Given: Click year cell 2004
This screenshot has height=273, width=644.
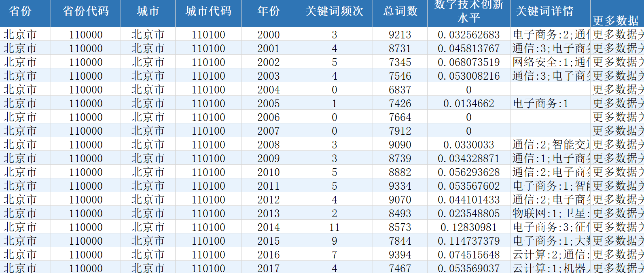Looking at the screenshot, I should [269, 90].
